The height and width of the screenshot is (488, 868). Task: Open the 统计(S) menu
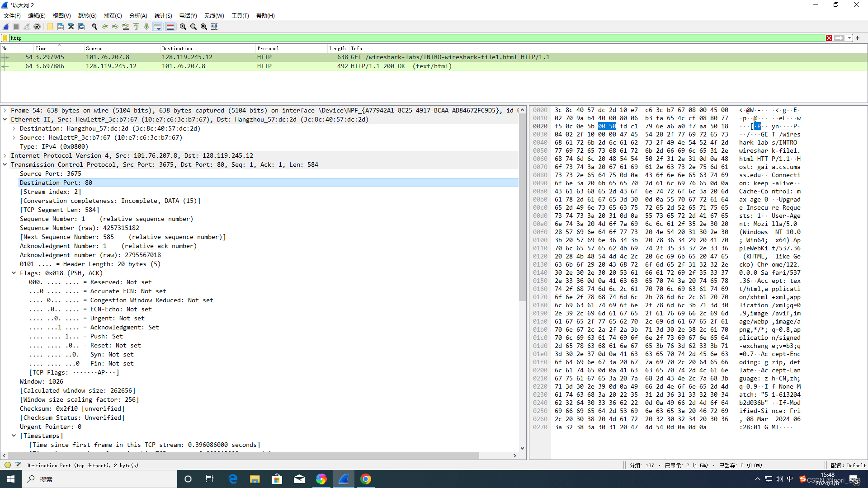(x=163, y=15)
